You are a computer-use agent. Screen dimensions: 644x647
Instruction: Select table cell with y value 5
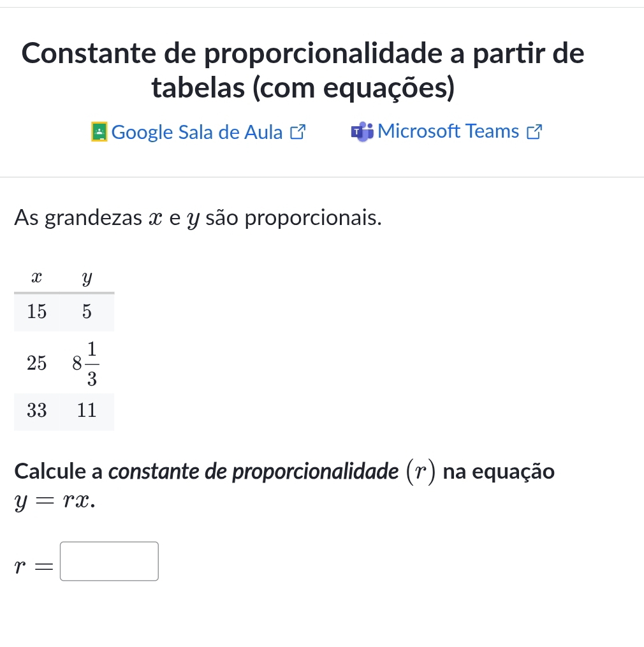tap(87, 312)
